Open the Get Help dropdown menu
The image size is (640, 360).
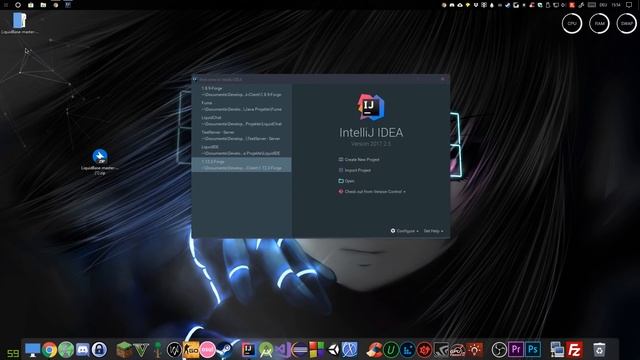coord(433,231)
